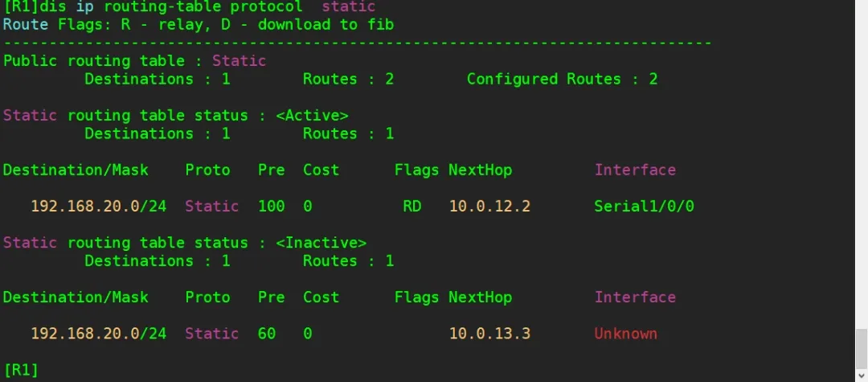Click 192.168.20.0/24 in the active route row

click(x=98, y=206)
